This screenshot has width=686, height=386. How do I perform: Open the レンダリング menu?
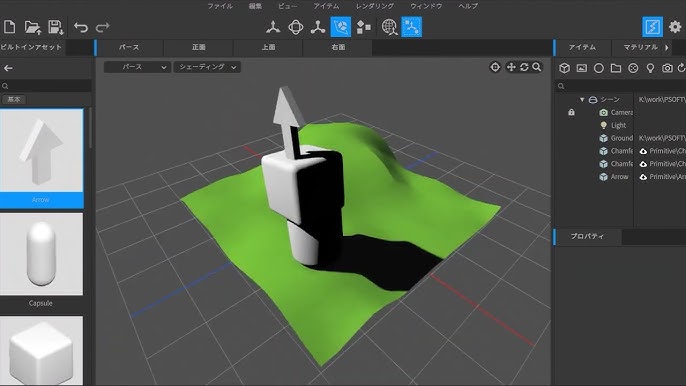374,6
